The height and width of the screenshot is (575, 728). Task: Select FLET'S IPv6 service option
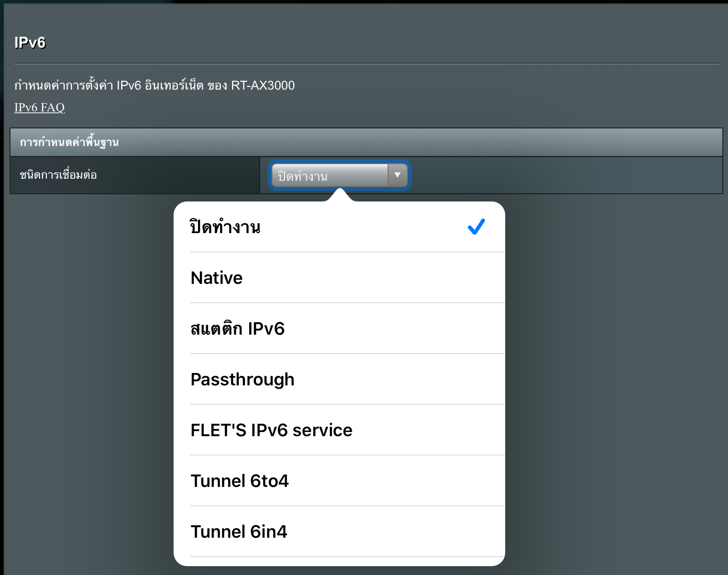click(339, 430)
